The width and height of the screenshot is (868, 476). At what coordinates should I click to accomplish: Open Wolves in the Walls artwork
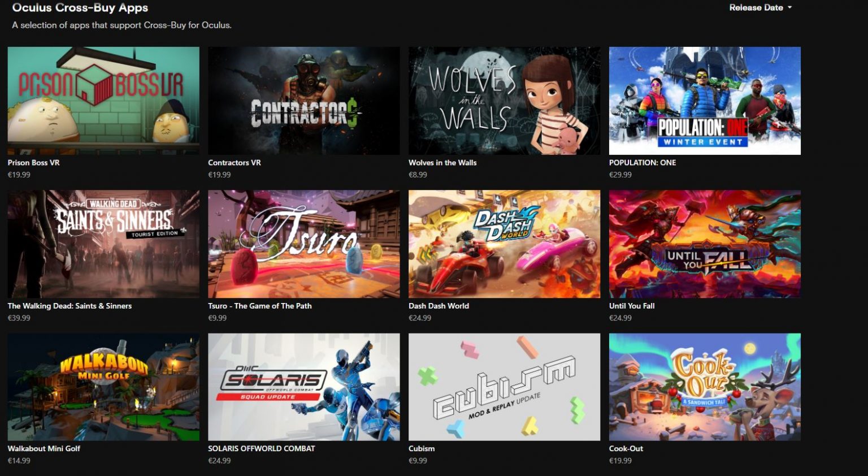(x=504, y=101)
